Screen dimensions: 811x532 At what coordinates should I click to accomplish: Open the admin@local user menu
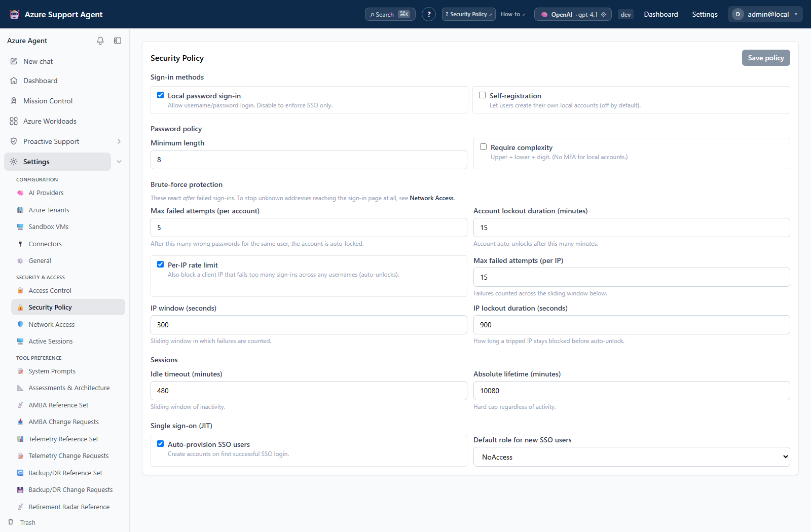(765, 14)
